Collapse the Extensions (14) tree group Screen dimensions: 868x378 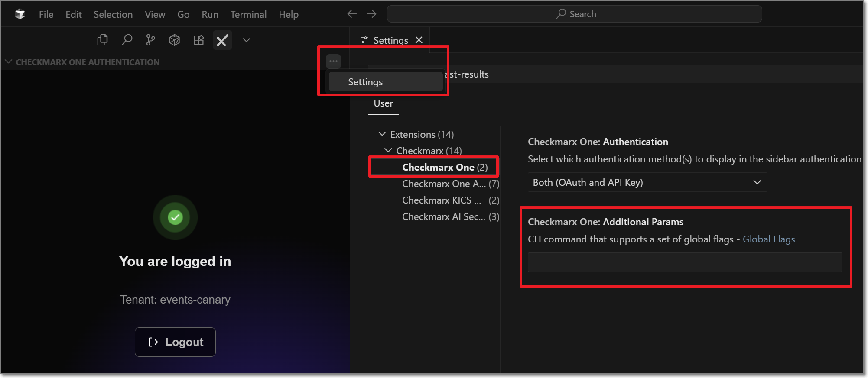pos(382,134)
